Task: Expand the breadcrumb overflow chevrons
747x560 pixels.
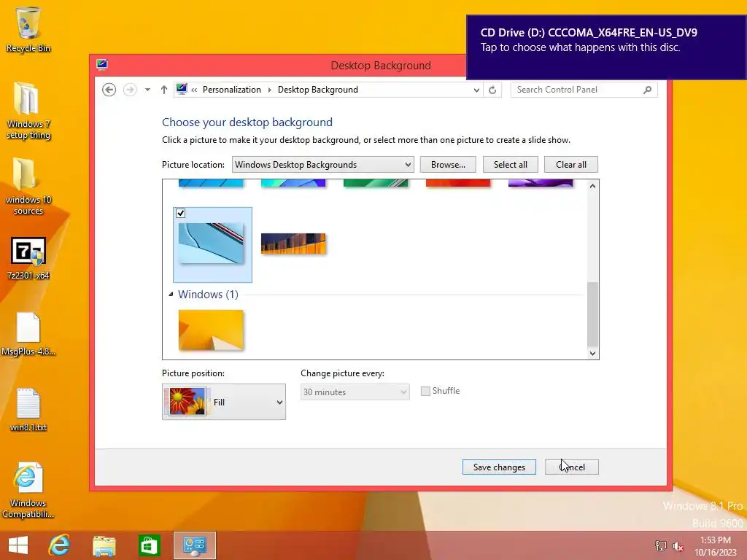Action: [194, 90]
